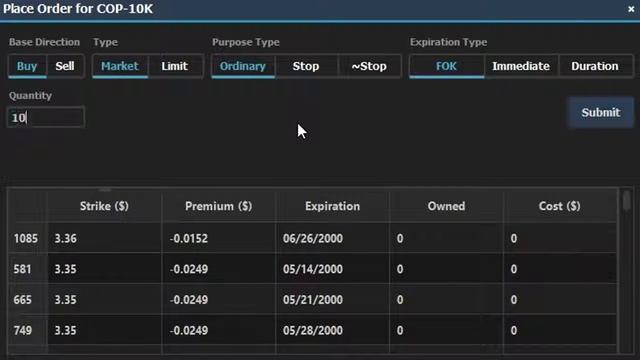This screenshot has height=360, width=640.
Task: Sort by Expiration column header
Action: click(x=332, y=206)
